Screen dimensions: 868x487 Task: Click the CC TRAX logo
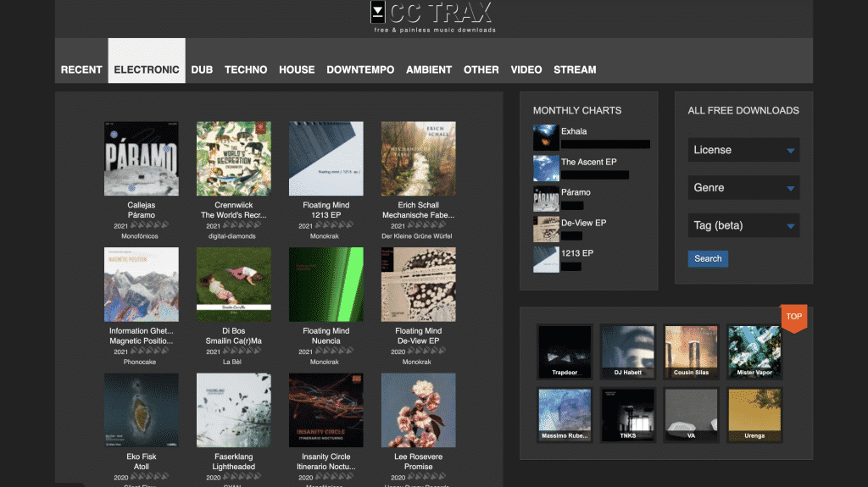click(x=432, y=17)
